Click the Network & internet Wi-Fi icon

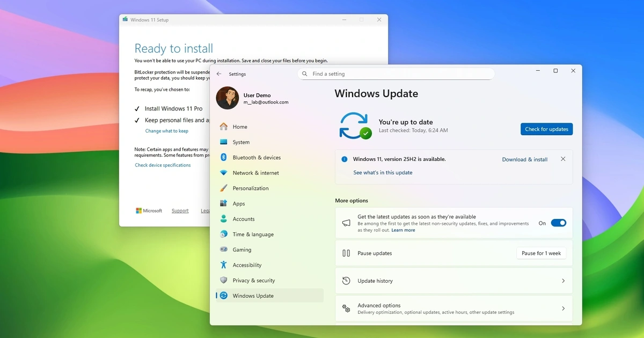[224, 173]
